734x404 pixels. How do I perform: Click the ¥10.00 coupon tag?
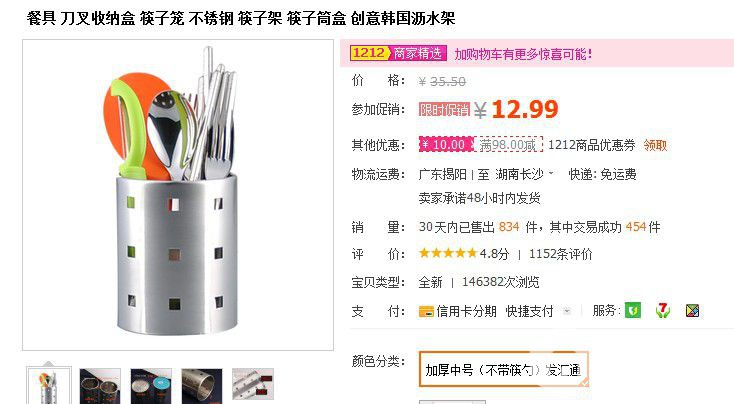point(447,145)
